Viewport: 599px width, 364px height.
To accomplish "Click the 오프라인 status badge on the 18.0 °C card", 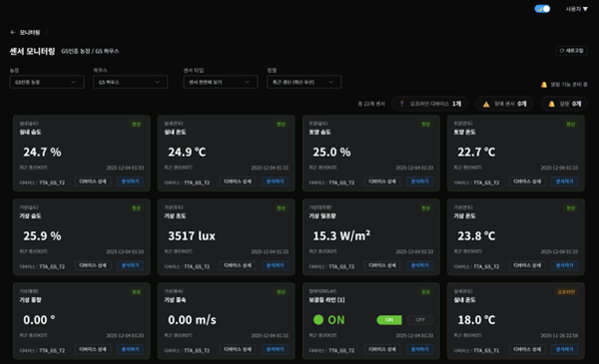I will 566,292.
